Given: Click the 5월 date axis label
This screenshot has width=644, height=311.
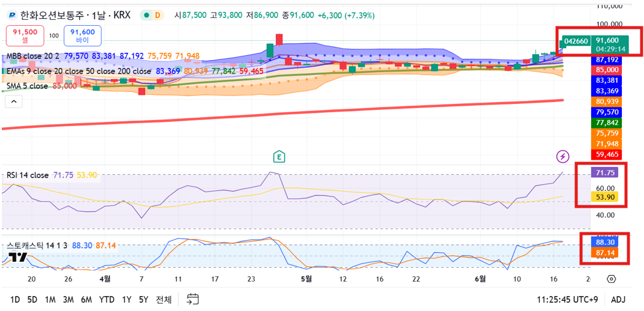Looking at the screenshot, I should coord(306,279).
